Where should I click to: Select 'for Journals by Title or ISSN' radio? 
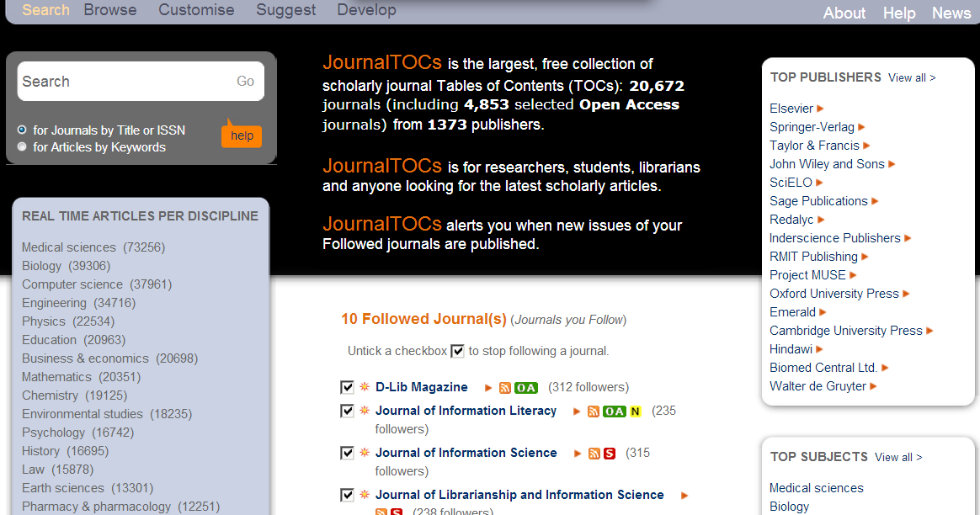tap(23, 130)
